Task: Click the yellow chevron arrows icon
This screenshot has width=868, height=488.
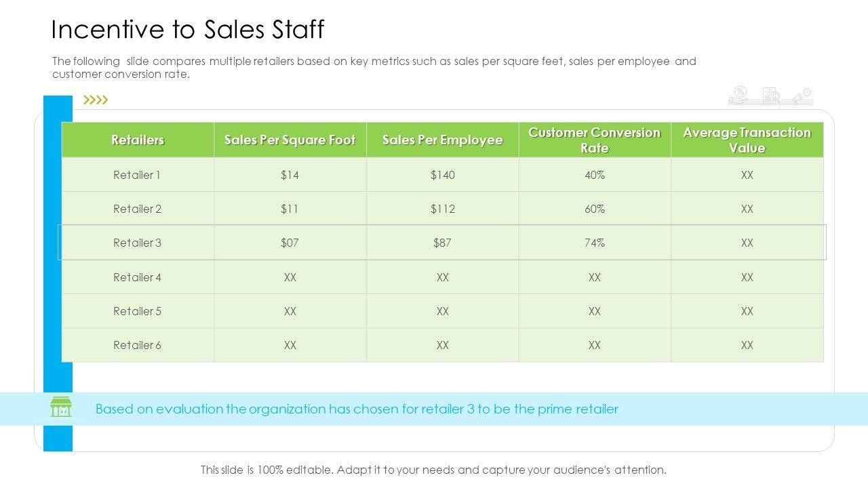Action: click(96, 100)
